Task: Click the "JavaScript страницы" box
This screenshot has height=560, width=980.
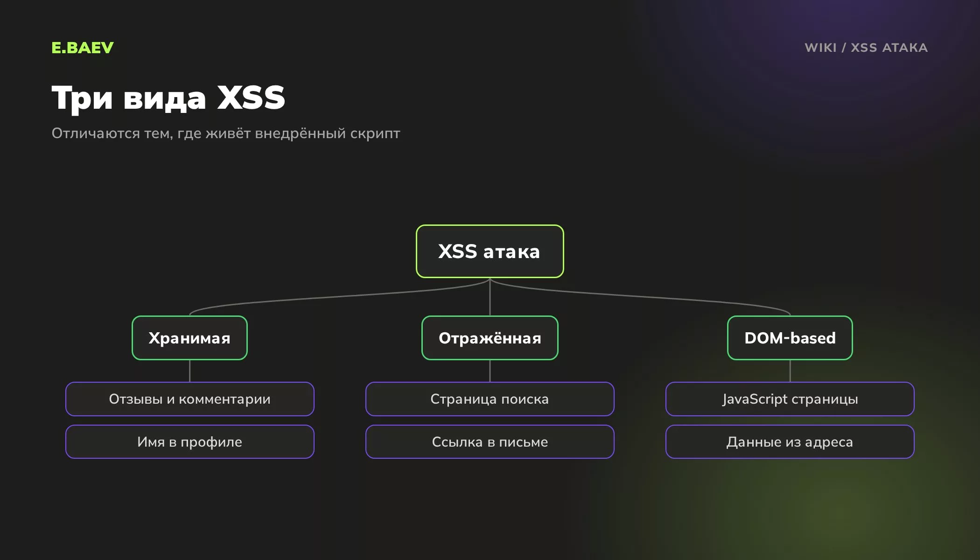Action: [790, 399]
